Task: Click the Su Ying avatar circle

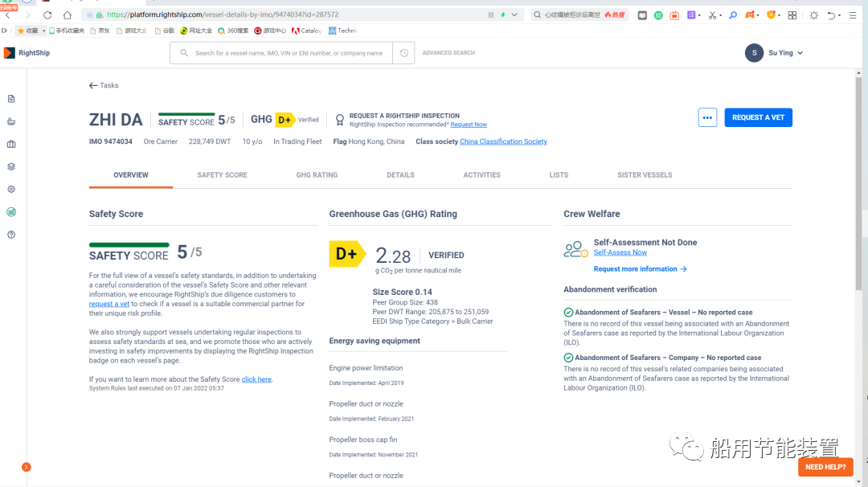Action: coord(754,52)
